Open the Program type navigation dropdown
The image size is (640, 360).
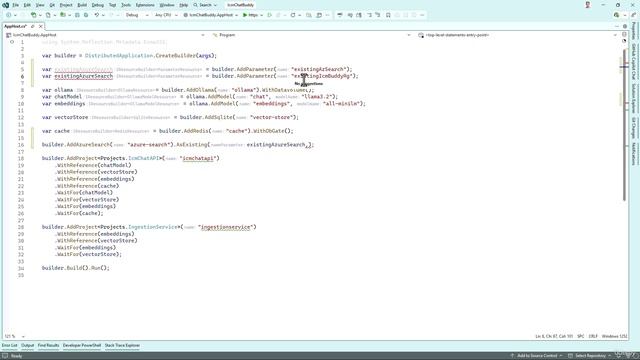pyautogui.click(x=311, y=35)
